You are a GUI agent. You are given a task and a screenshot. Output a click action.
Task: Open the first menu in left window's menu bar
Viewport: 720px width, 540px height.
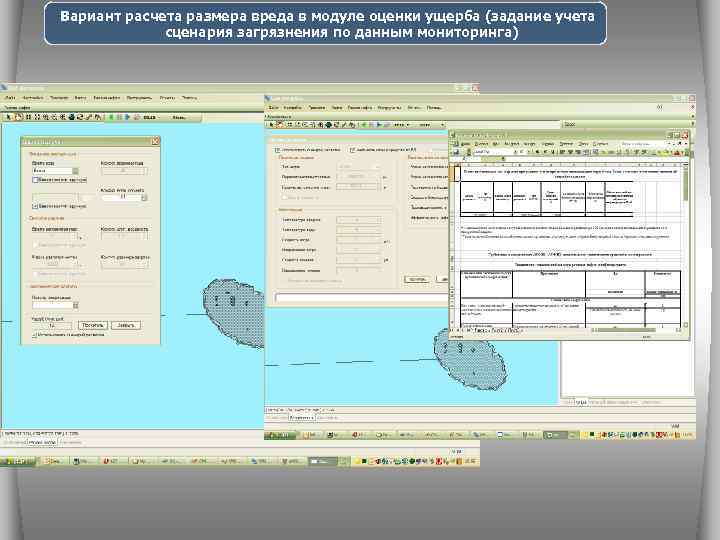(10, 98)
